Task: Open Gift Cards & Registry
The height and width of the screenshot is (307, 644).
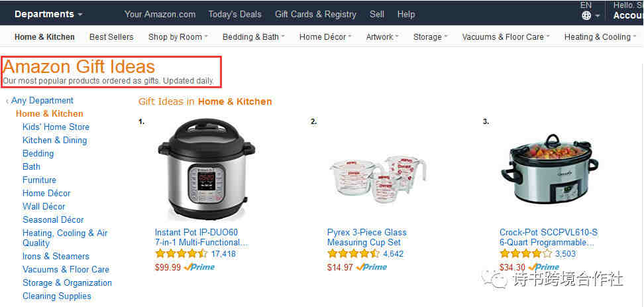Action: (x=315, y=15)
